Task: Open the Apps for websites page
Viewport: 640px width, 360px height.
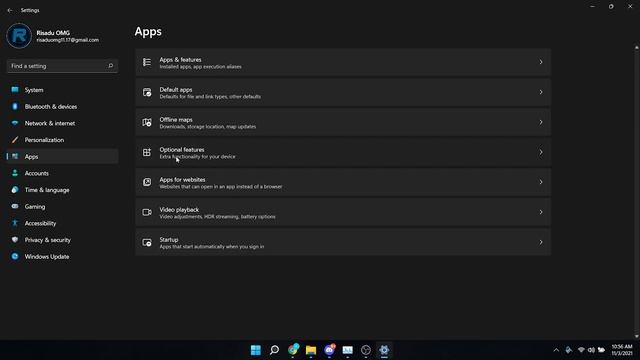Action: coord(343,182)
